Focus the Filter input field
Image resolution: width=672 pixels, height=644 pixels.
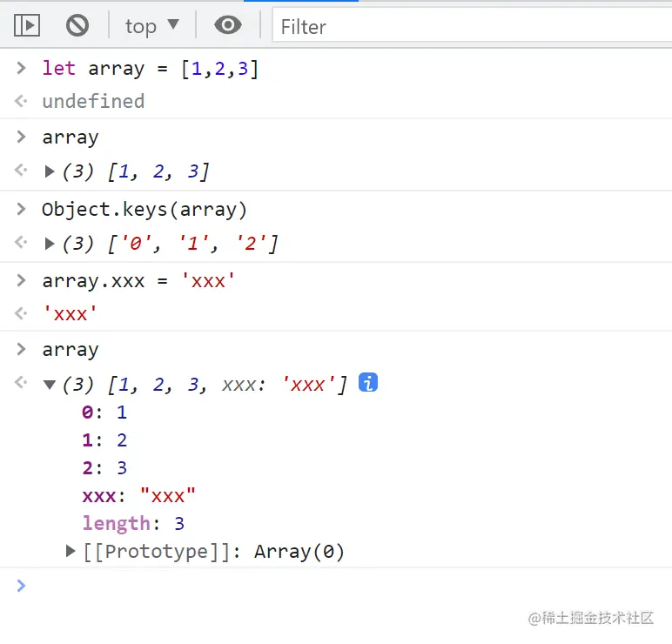(472, 27)
